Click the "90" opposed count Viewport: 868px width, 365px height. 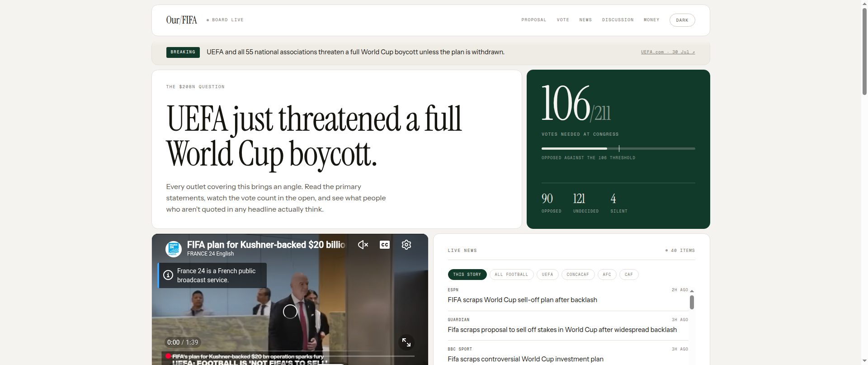point(547,199)
